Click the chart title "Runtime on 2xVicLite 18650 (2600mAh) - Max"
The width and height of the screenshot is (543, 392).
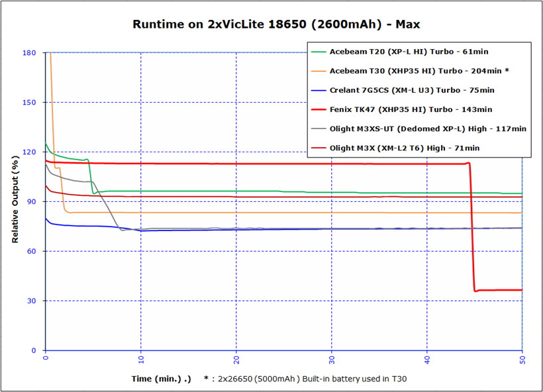[276, 24]
